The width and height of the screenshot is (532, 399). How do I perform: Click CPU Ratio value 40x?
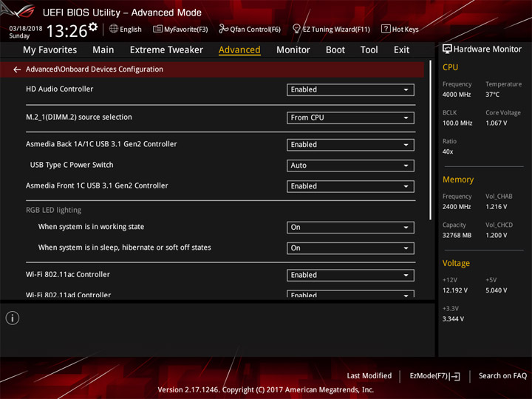click(448, 151)
